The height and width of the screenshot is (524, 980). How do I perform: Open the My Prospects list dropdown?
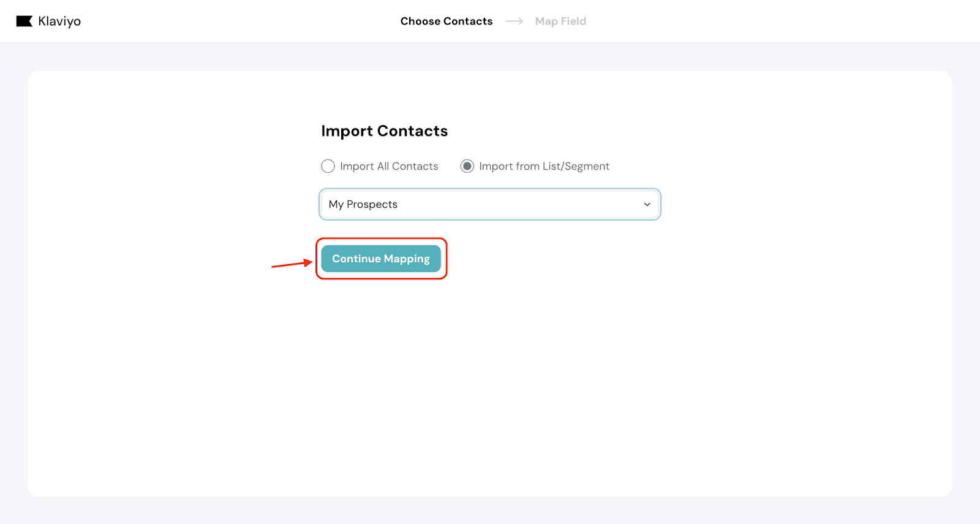pos(489,204)
